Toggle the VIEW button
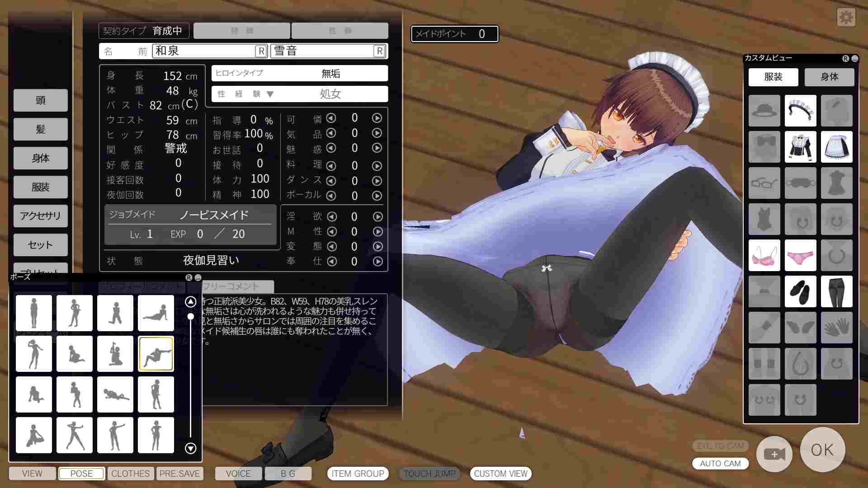The image size is (868, 488). pos(32,474)
